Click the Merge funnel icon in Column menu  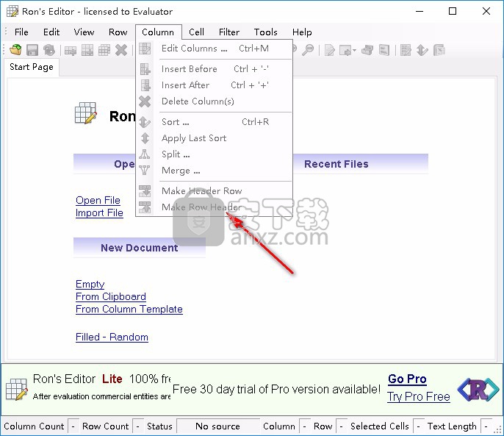145,171
